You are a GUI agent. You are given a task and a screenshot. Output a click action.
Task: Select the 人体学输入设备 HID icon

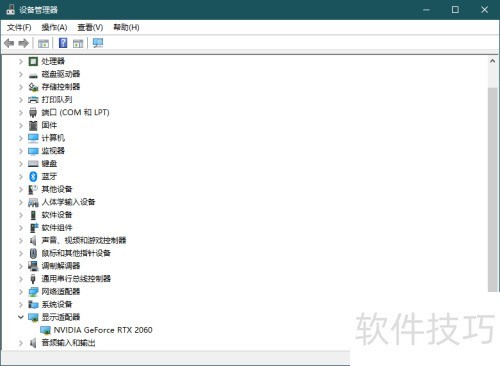click(33, 202)
